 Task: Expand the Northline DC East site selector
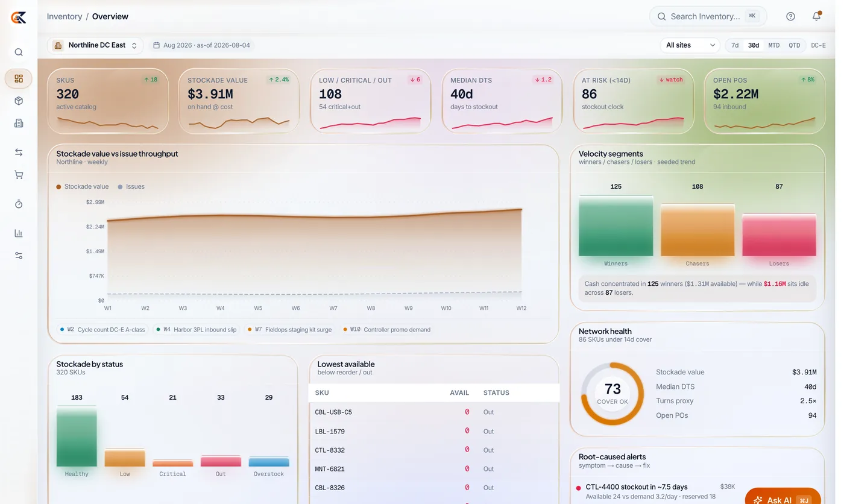click(95, 45)
